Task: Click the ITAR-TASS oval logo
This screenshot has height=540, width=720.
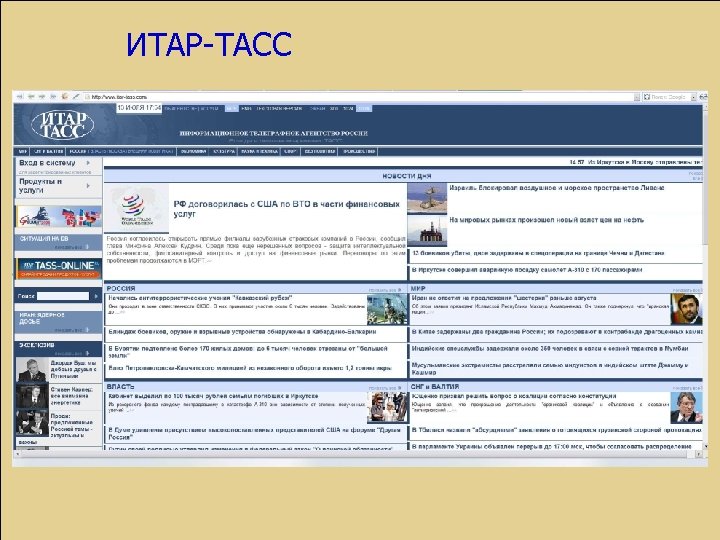Action: pos(62,124)
